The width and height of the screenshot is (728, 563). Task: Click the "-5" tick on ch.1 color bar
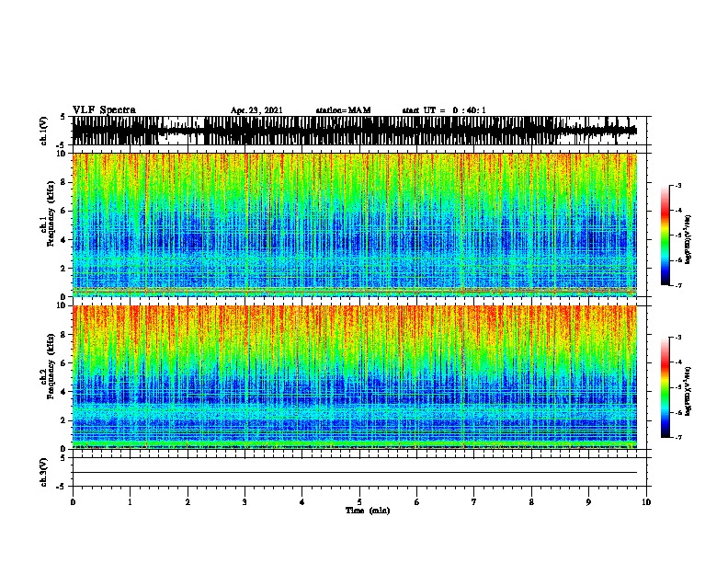tap(677, 236)
